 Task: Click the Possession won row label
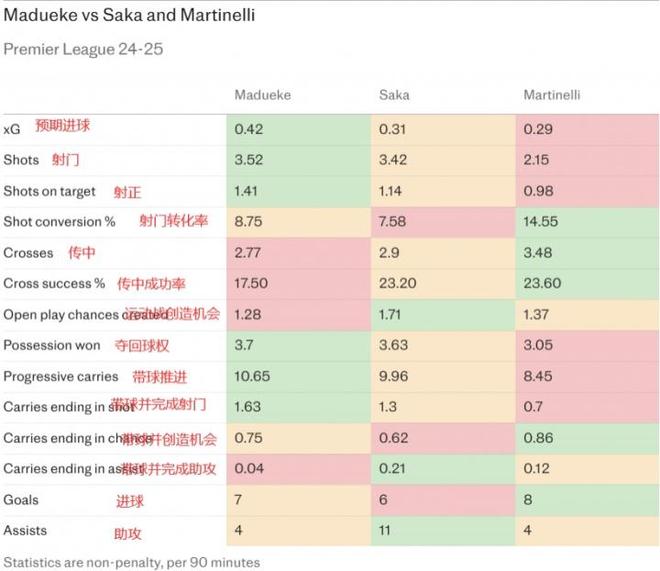(52, 345)
